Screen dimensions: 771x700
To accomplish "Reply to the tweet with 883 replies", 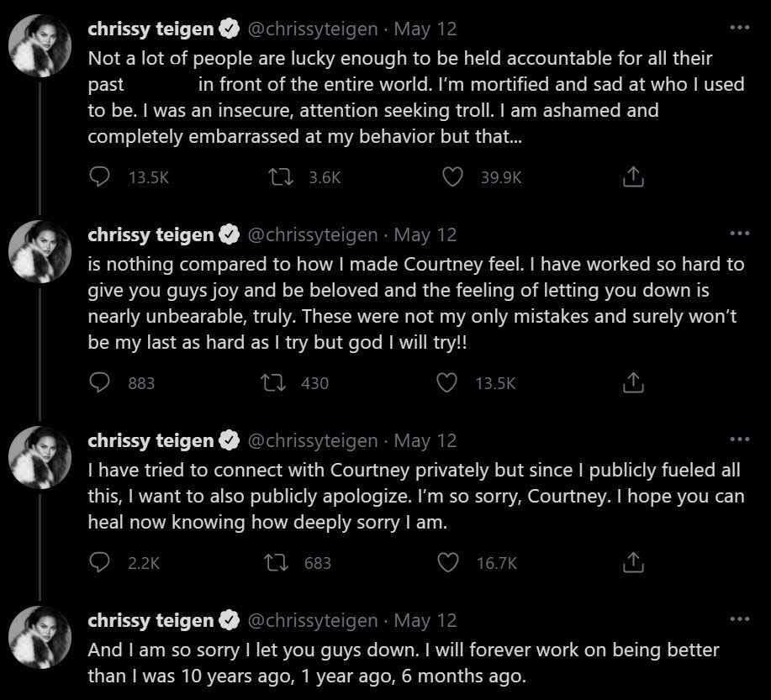I will point(100,383).
